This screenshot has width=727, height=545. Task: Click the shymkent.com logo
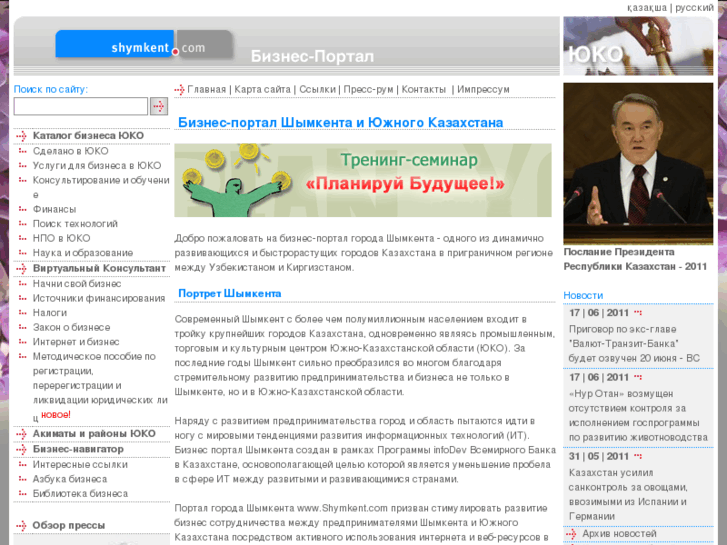click(144, 45)
